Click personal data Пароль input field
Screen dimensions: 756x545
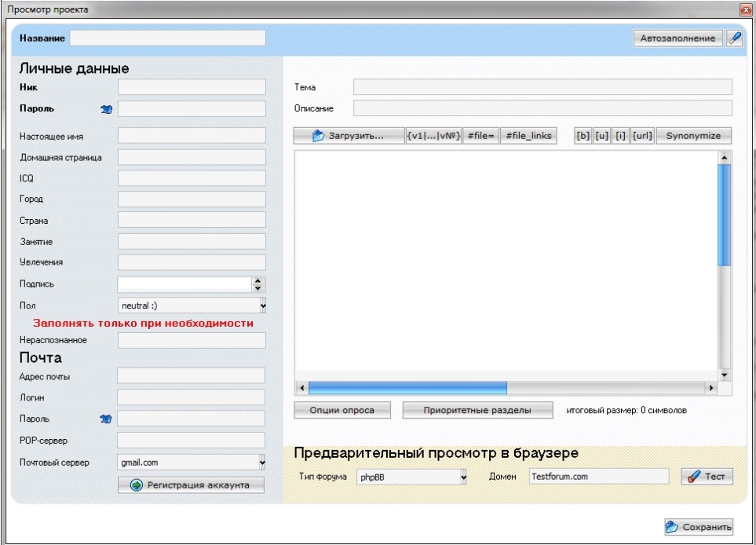pos(192,108)
